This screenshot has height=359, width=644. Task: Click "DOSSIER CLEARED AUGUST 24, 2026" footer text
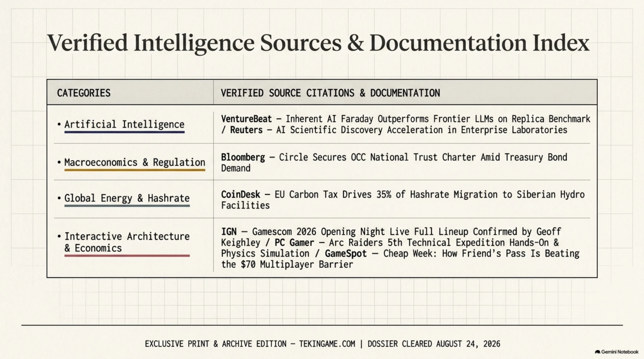pos(434,344)
